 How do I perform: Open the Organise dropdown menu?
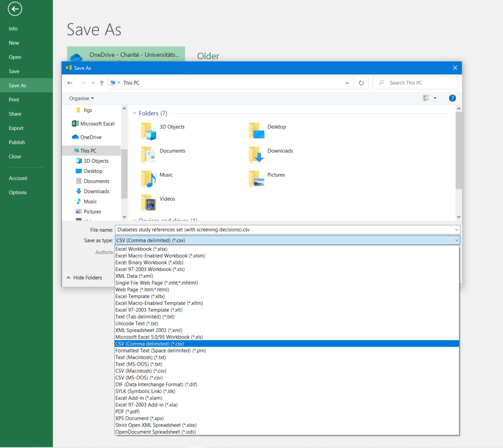81,98
